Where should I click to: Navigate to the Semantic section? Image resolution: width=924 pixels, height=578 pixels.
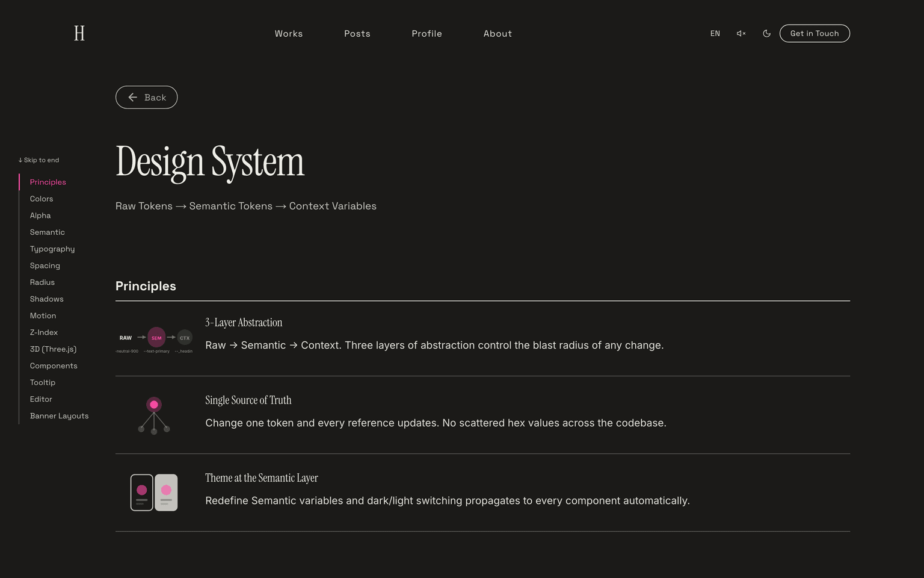[48, 232]
